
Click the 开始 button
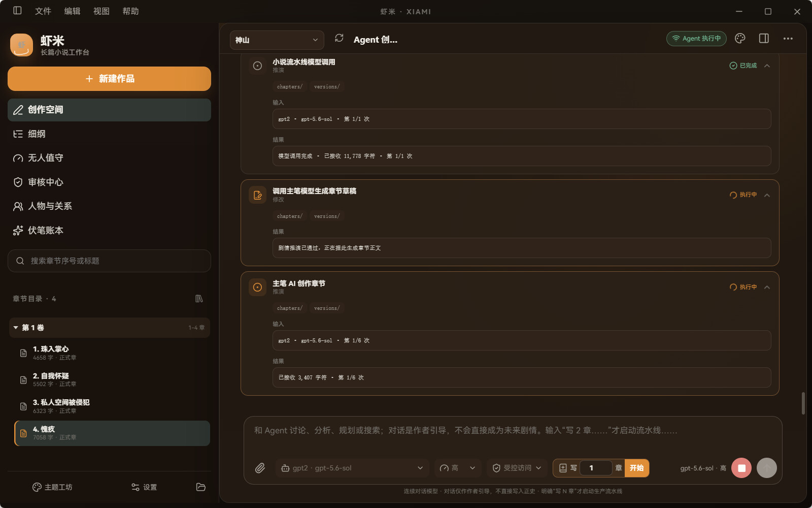[637, 468]
